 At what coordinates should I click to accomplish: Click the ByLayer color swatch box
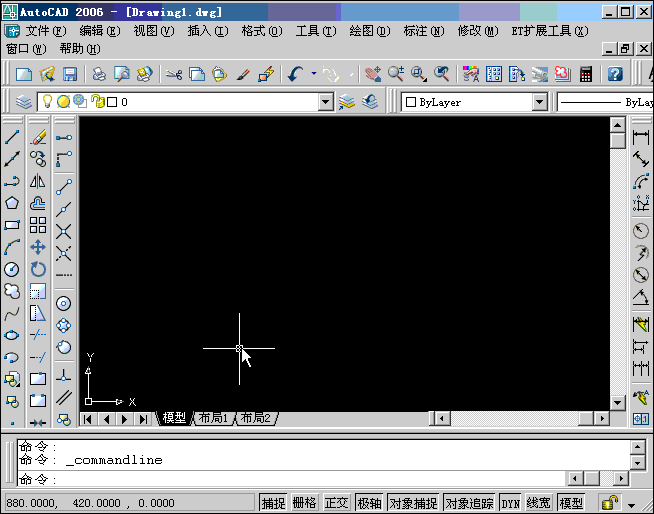pyautogui.click(x=411, y=102)
